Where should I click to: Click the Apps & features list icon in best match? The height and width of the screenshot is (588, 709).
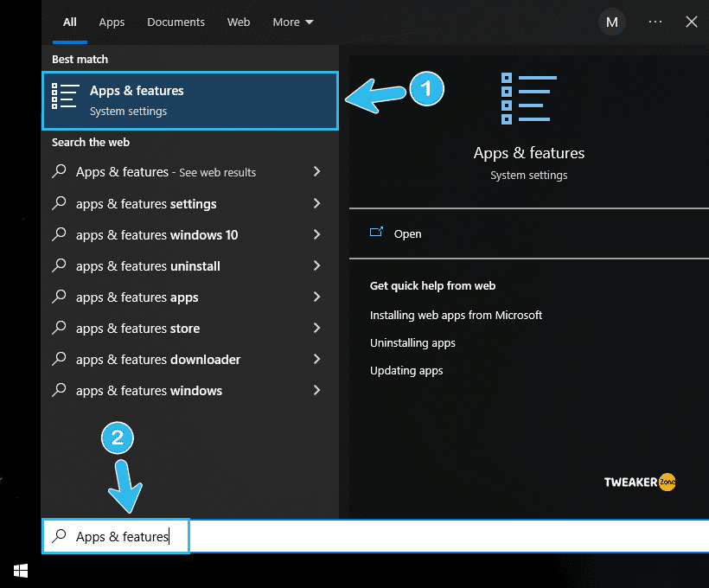65,96
